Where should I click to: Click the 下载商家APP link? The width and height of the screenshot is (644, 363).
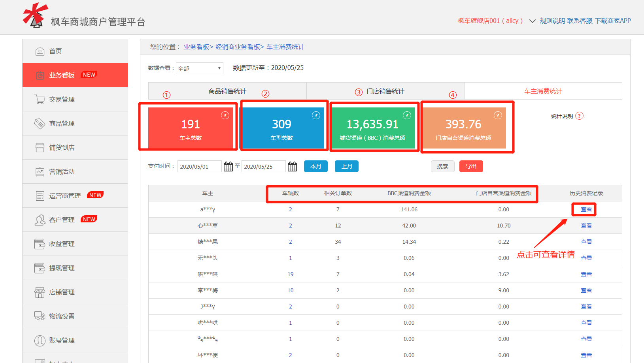613,21
